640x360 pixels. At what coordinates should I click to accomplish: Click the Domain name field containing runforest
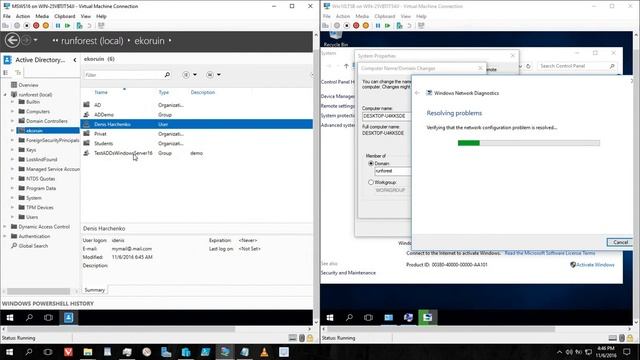pos(393,171)
